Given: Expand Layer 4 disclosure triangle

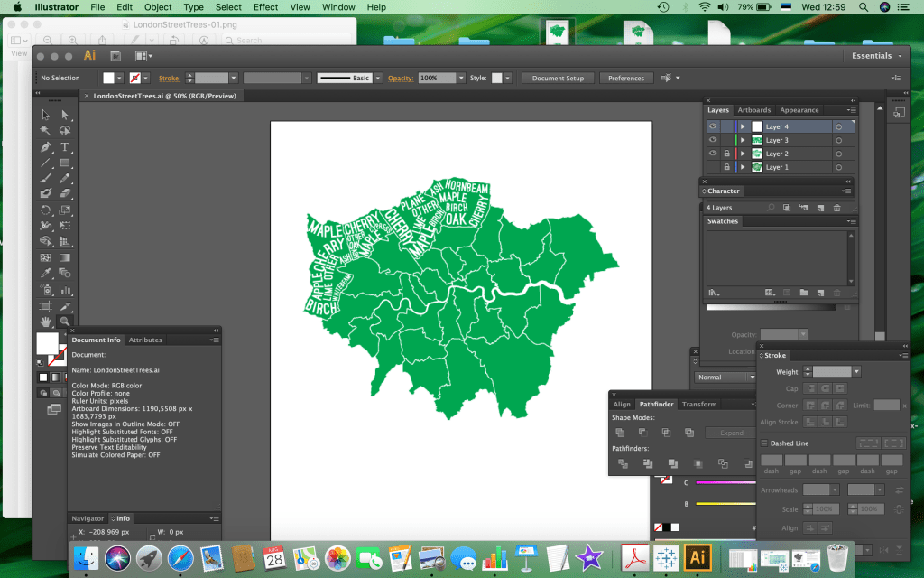Looking at the screenshot, I should (x=743, y=127).
